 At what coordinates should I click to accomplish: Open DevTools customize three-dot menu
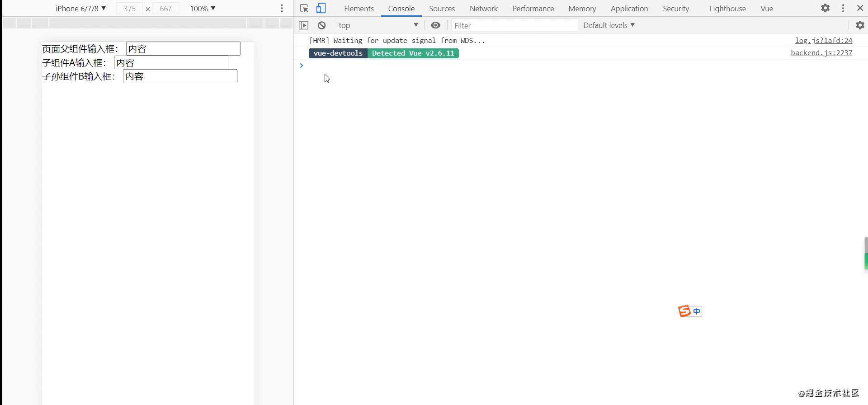tap(843, 8)
